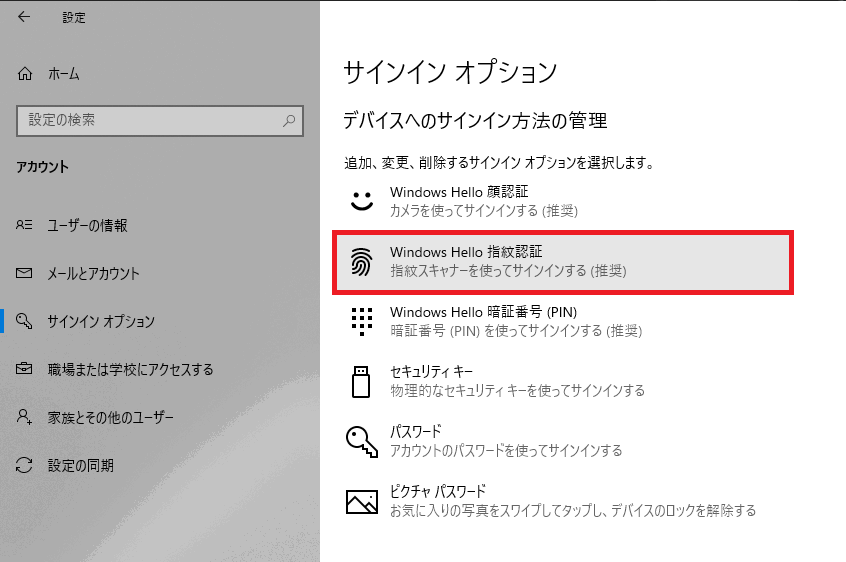The width and height of the screenshot is (846, 562).
Task: Expand ピクチャ パスワード option
Action: (x=563, y=501)
